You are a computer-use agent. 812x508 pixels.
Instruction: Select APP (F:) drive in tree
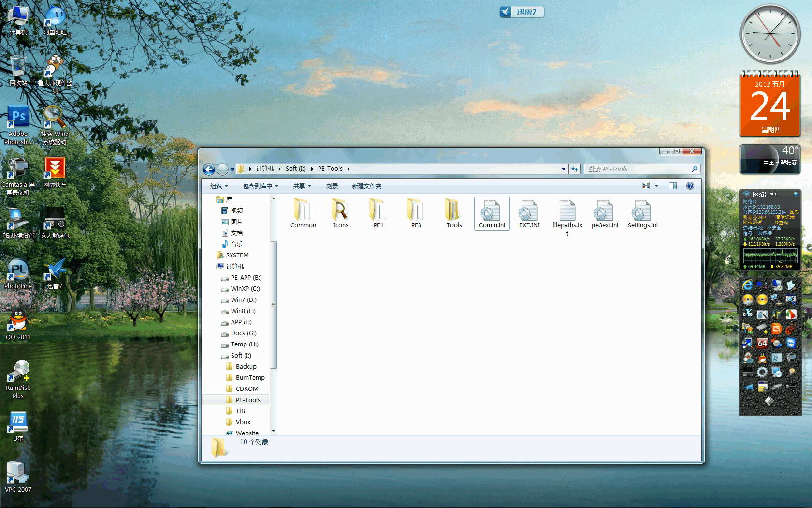pyautogui.click(x=236, y=322)
